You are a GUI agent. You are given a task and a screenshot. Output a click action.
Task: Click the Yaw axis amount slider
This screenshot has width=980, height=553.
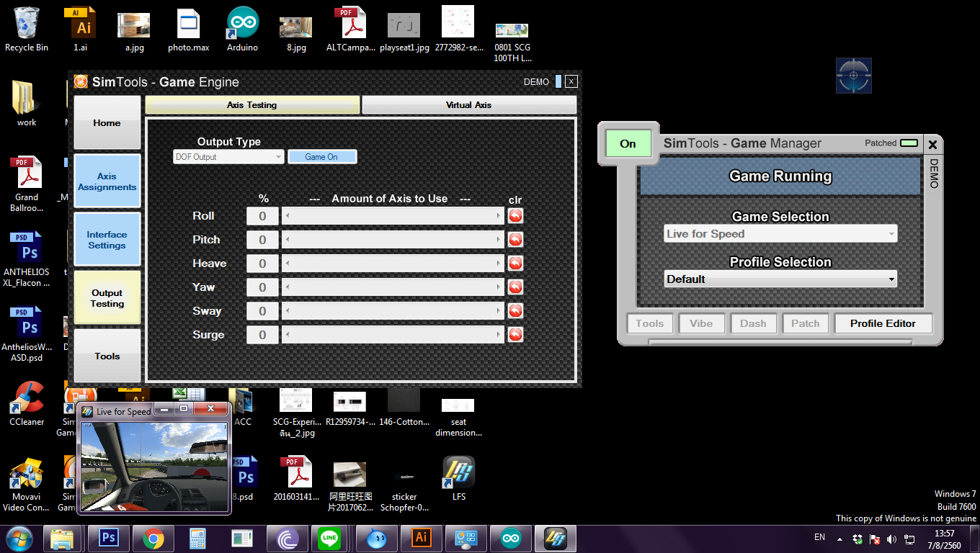[393, 287]
